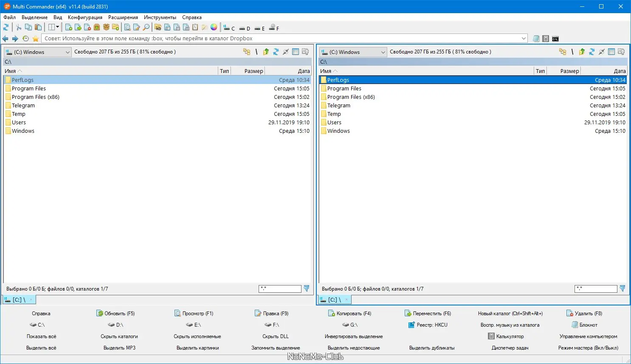Click the magnifier search files icon
The image size is (631, 364).
[x=146, y=28]
